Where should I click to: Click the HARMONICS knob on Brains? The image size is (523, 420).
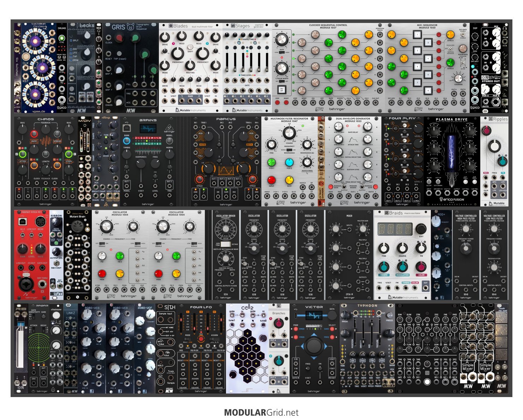[x=141, y=163]
